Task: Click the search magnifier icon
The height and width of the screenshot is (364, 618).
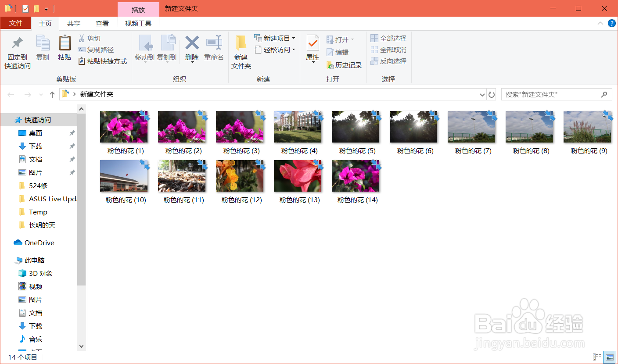Action: (x=604, y=94)
